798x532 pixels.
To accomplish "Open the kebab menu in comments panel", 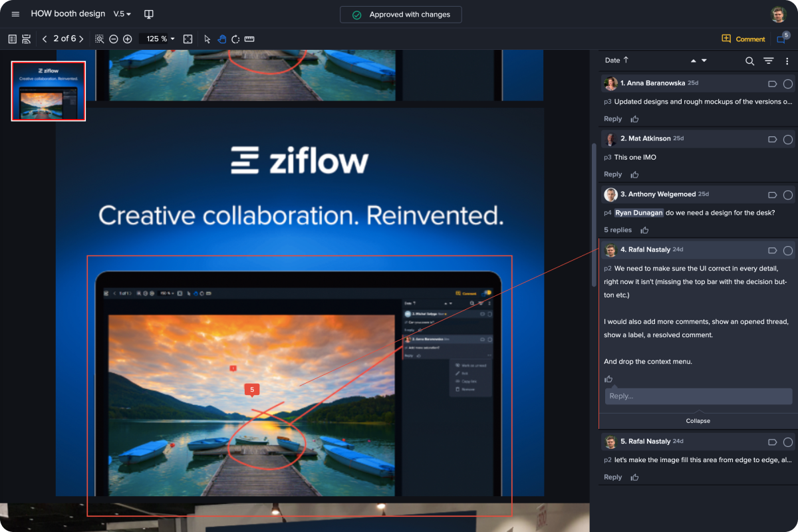I will (x=787, y=61).
